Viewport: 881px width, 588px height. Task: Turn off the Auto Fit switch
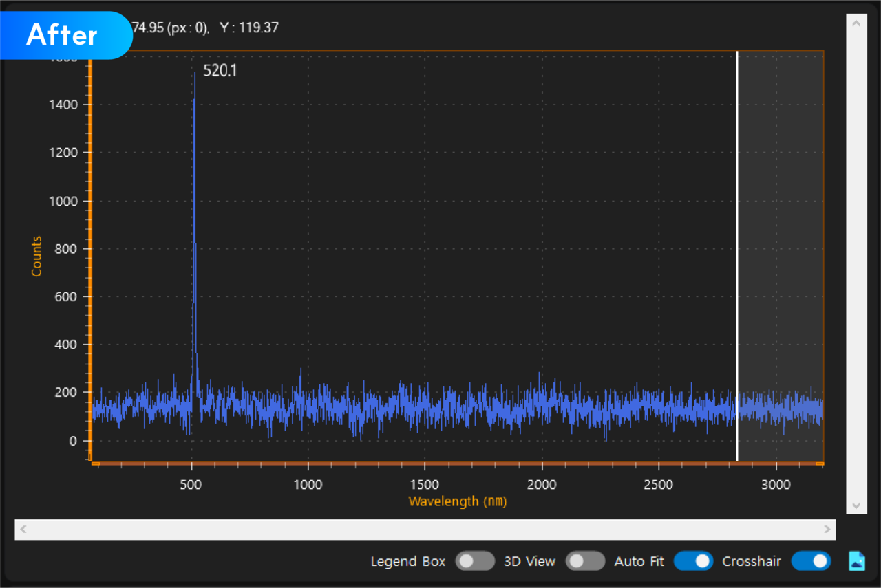coord(694,561)
